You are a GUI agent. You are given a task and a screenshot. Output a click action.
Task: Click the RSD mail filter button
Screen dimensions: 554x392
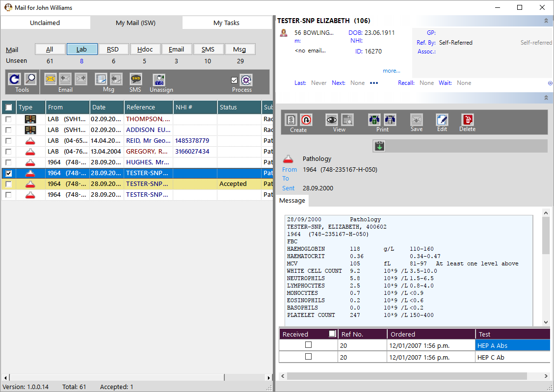[x=113, y=49]
